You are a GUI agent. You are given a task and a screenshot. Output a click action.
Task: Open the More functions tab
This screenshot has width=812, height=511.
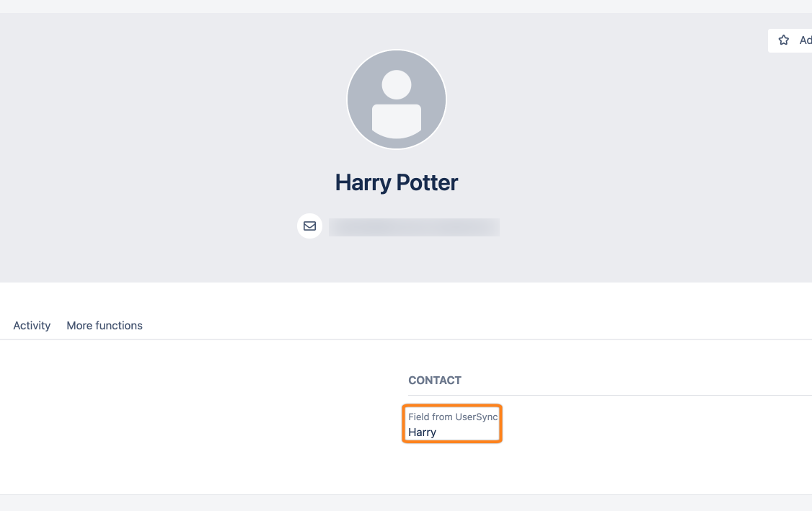pos(105,326)
